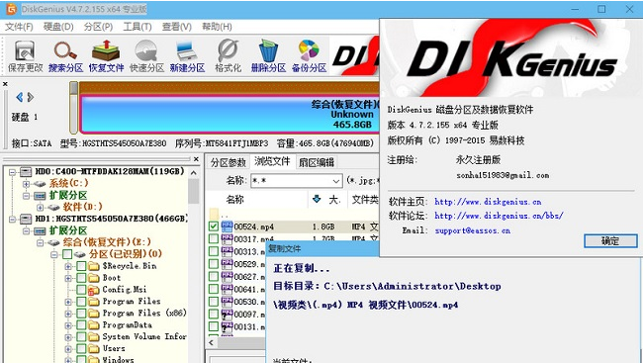The image size is (644, 363).
Task: Go to previous disk with left arrow
Action: coord(20,97)
